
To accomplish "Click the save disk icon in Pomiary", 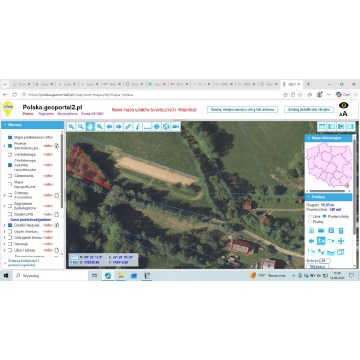I will [331, 230].
